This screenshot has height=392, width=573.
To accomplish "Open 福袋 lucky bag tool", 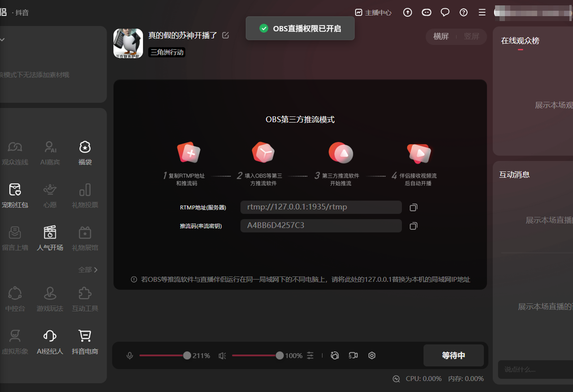I will click(x=85, y=153).
